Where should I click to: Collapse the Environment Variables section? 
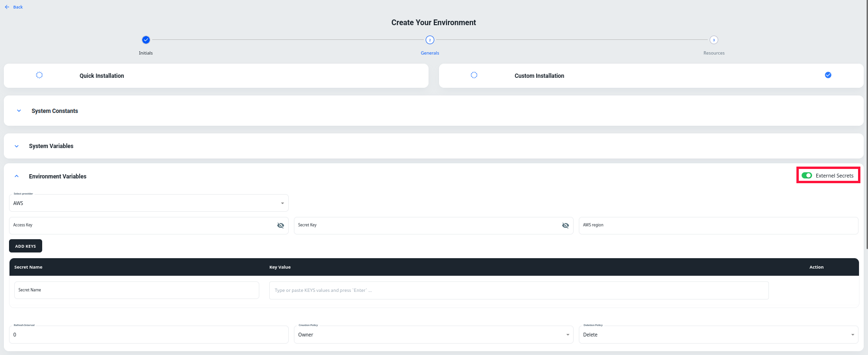click(x=17, y=176)
